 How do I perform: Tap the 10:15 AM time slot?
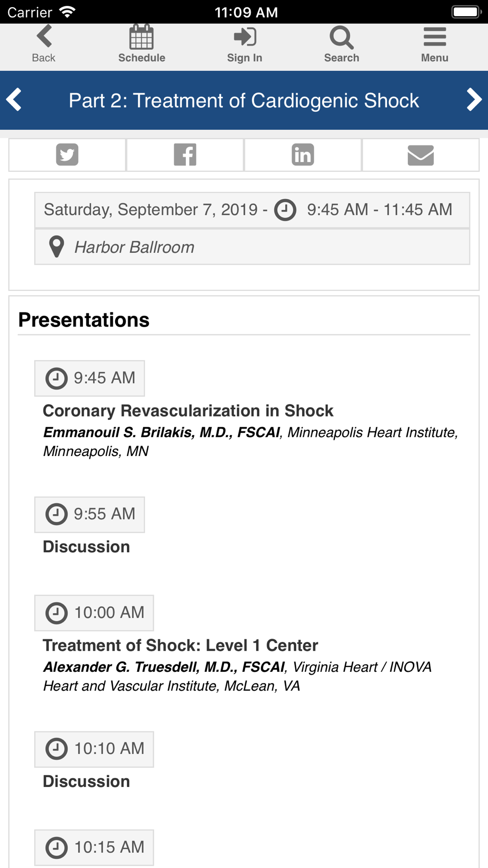(94, 847)
